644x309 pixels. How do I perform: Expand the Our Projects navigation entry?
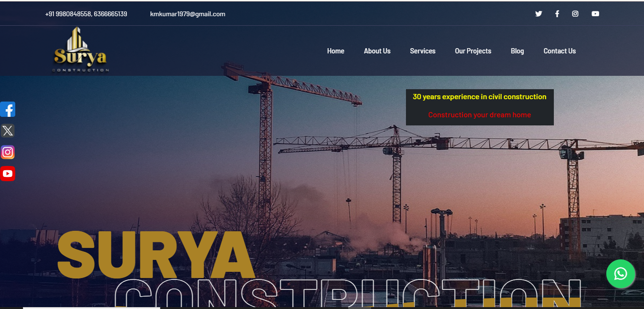pos(473,51)
